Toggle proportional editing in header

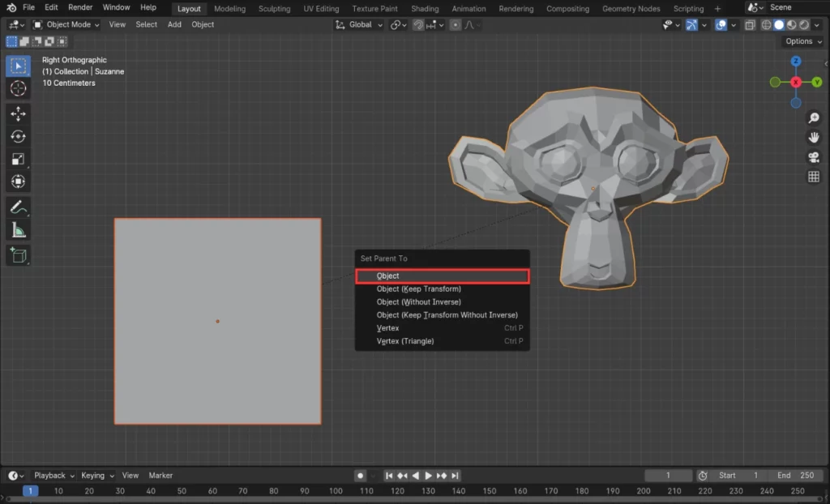click(456, 25)
